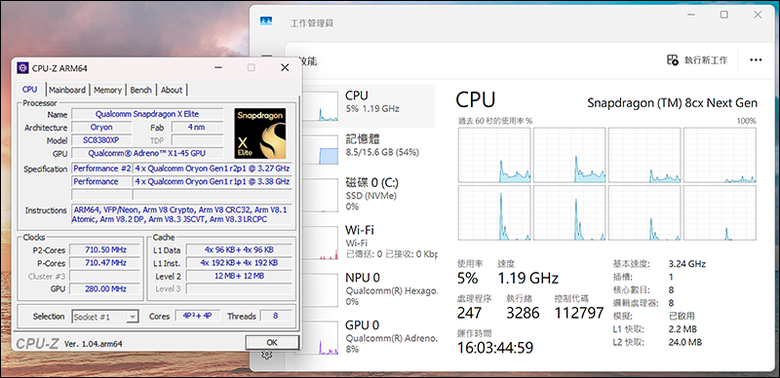Click the top-right CPU core usage graph

pos(719,155)
